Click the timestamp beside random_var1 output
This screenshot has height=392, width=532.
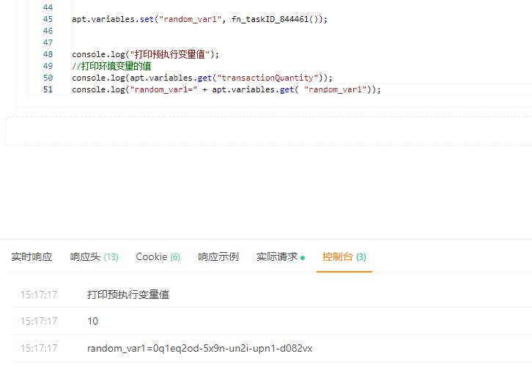pos(39,348)
